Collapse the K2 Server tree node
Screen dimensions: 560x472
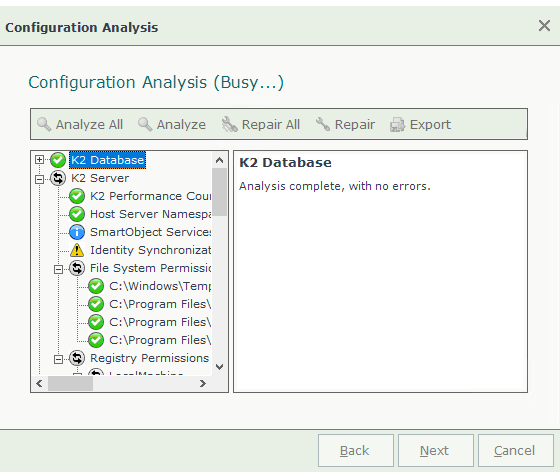click(x=39, y=179)
